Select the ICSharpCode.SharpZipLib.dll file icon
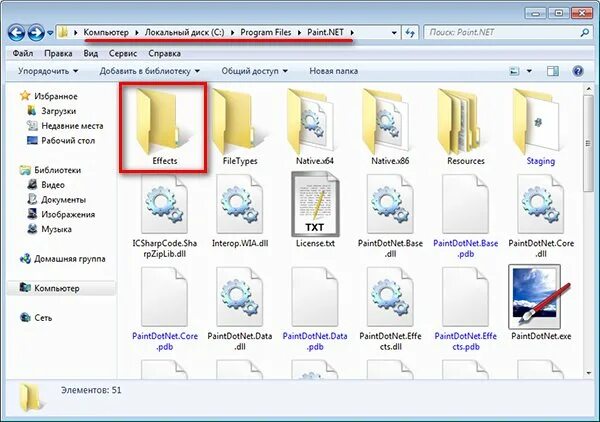 point(165,204)
